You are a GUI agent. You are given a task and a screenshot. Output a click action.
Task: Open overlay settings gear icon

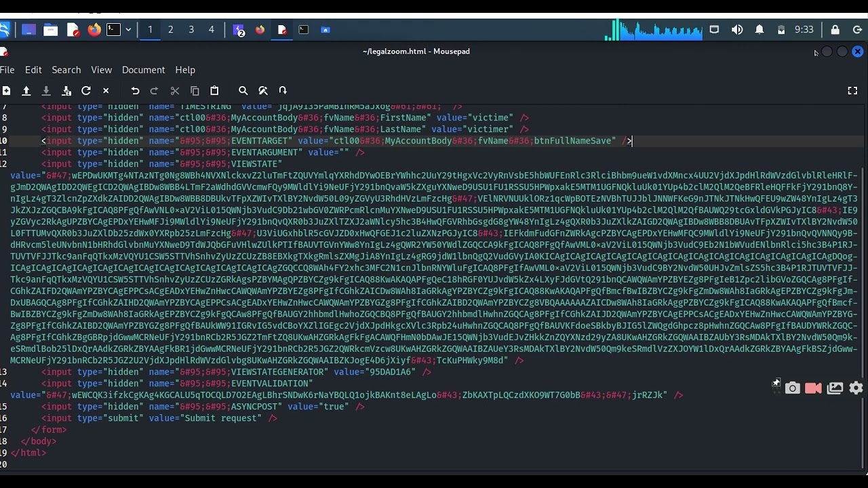click(856, 388)
